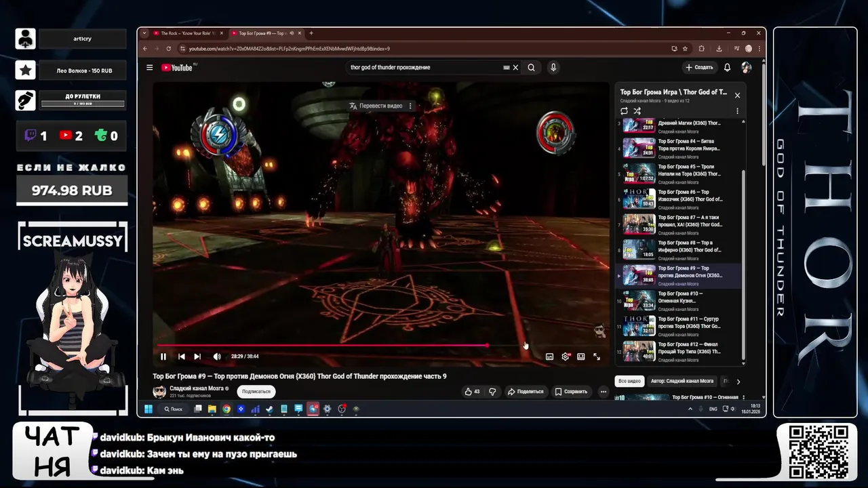Open the playlist three-dot menu
Viewport: 868px width, 488px height.
(x=737, y=111)
